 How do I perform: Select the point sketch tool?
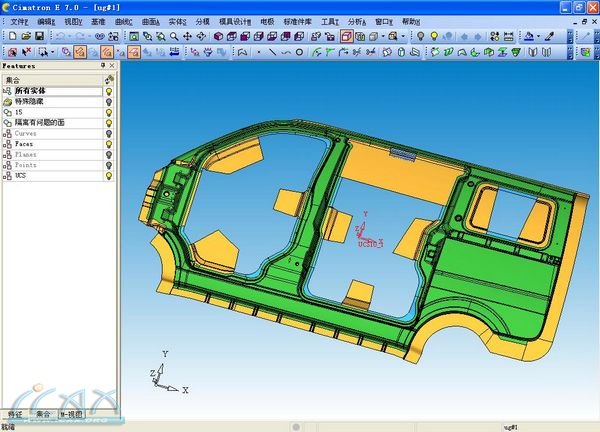click(x=259, y=52)
